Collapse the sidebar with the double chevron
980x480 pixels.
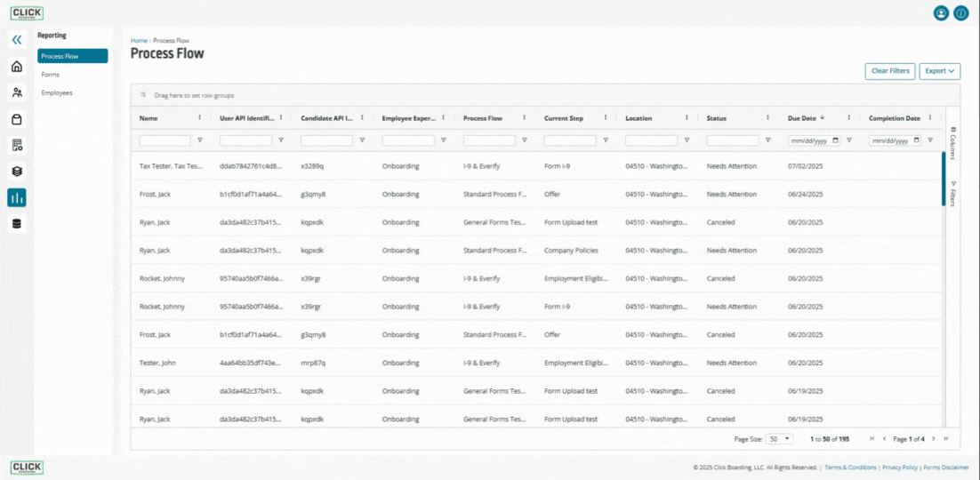point(17,40)
